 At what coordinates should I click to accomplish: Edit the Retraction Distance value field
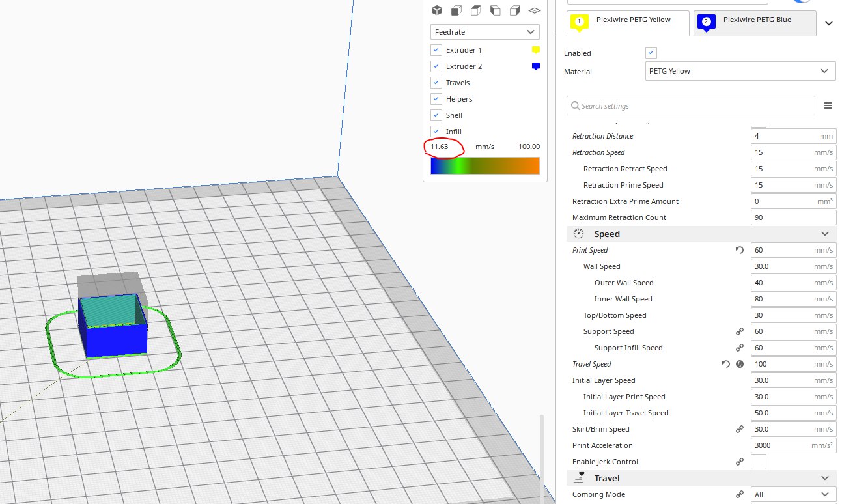click(794, 136)
